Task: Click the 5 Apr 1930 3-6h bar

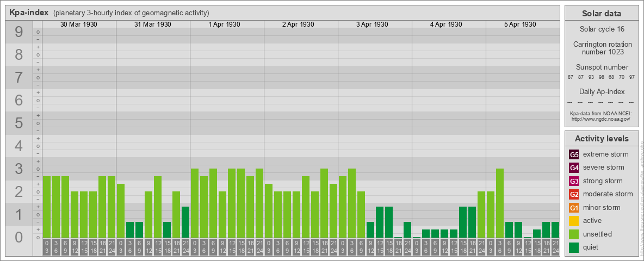Action: (x=499, y=203)
